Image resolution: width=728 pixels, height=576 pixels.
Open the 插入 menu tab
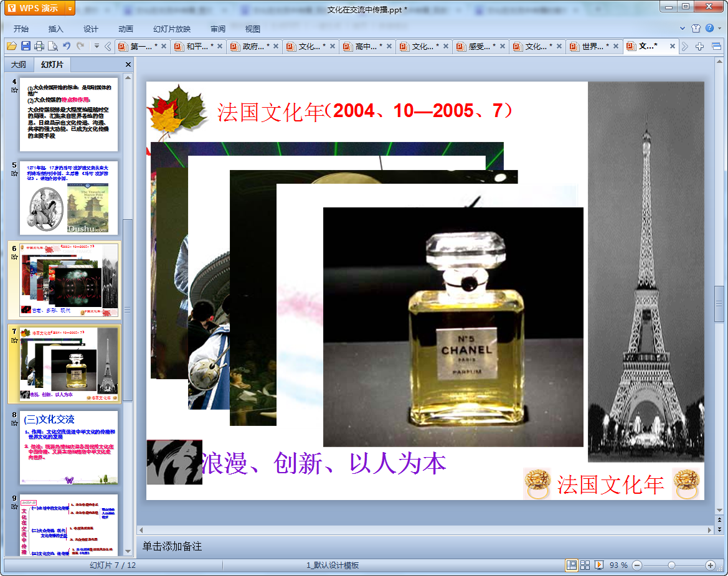55,29
